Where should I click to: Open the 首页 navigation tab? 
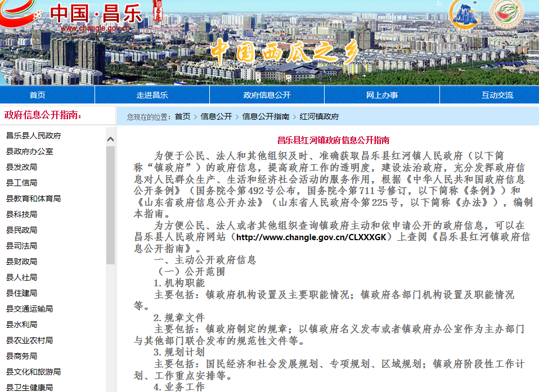point(38,95)
